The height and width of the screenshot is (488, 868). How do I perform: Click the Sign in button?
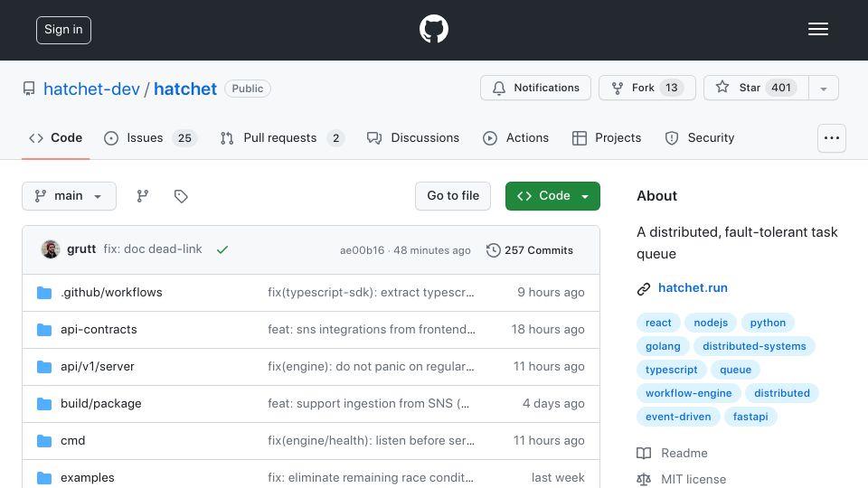[63, 30]
